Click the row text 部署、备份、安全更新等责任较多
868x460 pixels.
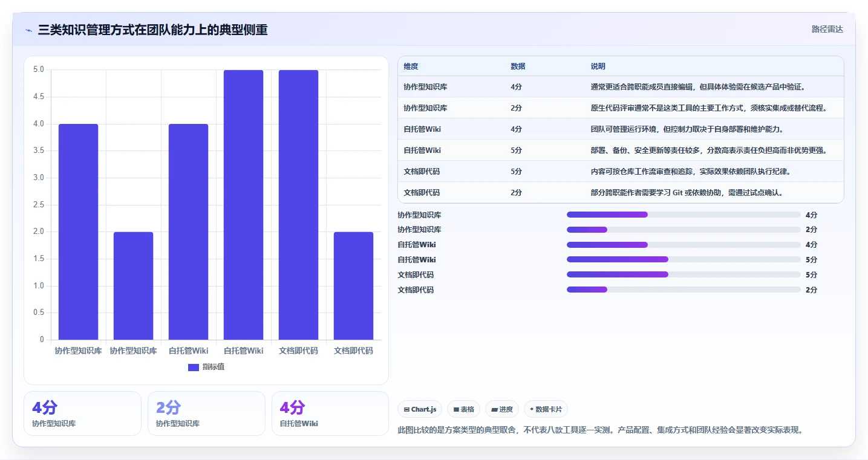coord(645,151)
